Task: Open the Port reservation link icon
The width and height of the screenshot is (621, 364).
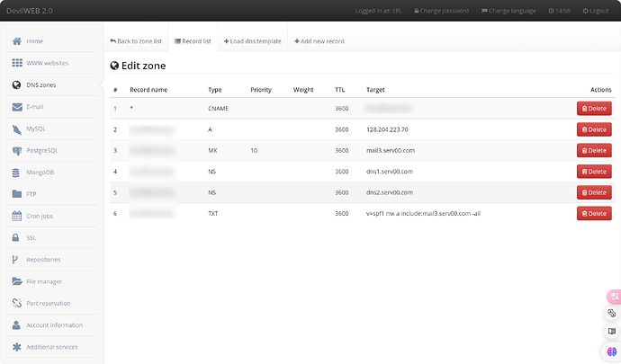Action: pos(16,303)
